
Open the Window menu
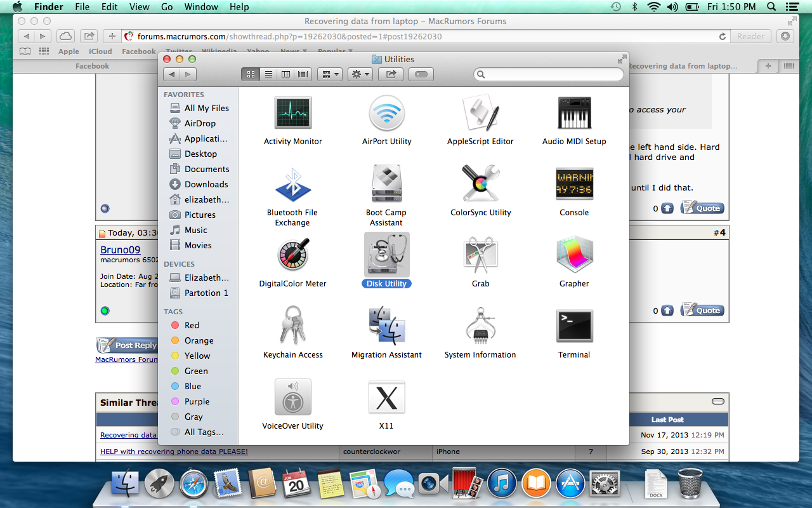pos(200,7)
